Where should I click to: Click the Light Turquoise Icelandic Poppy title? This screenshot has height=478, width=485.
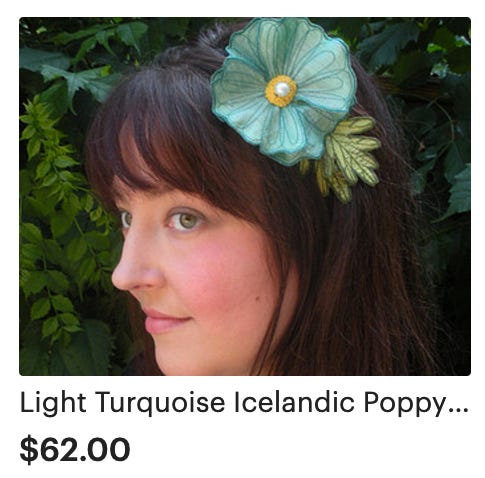point(244,404)
